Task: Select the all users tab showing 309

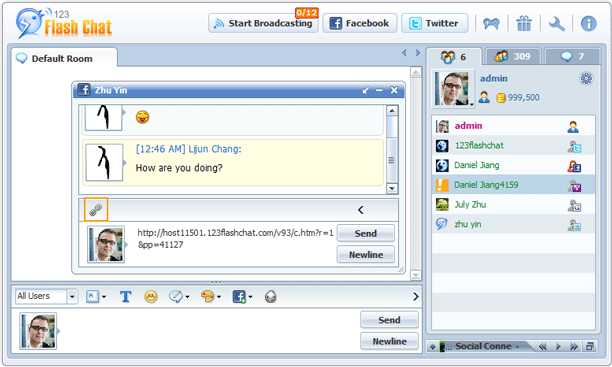Action: [512, 57]
